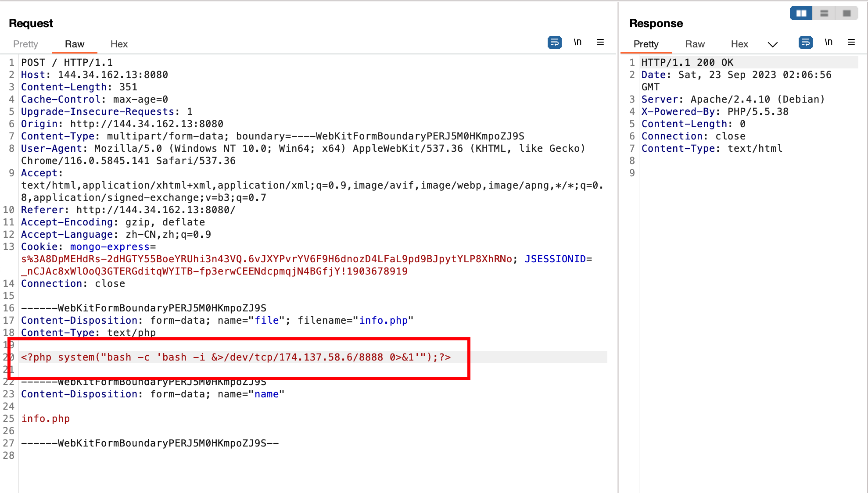Open the Request editor hamburger menu
868x493 pixels.
coord(600,42)
